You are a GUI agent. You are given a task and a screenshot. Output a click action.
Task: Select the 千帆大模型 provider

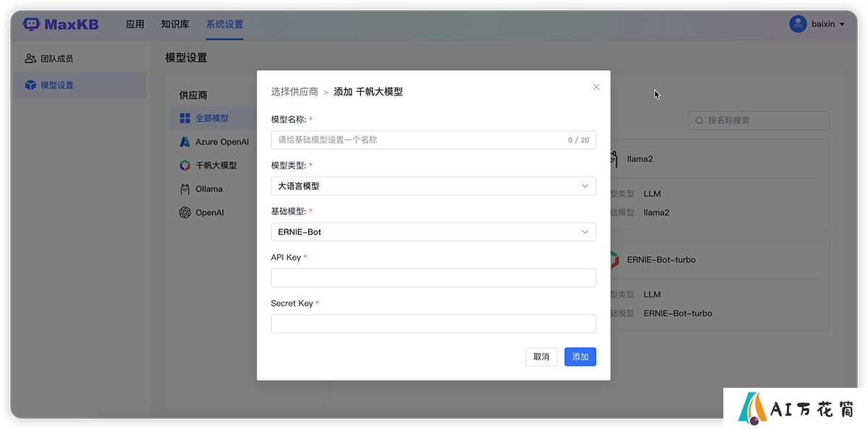(x=212, y=166)
